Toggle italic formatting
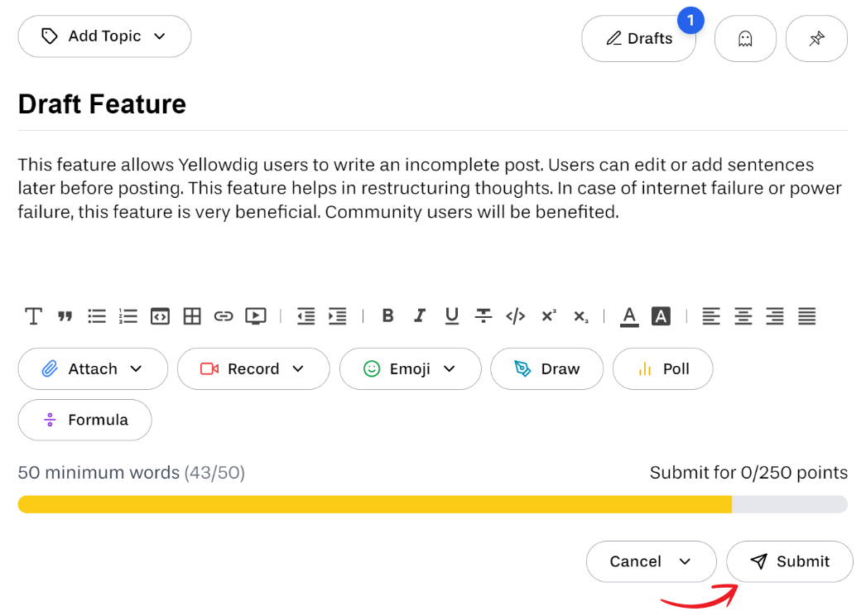 coord(420,315)
